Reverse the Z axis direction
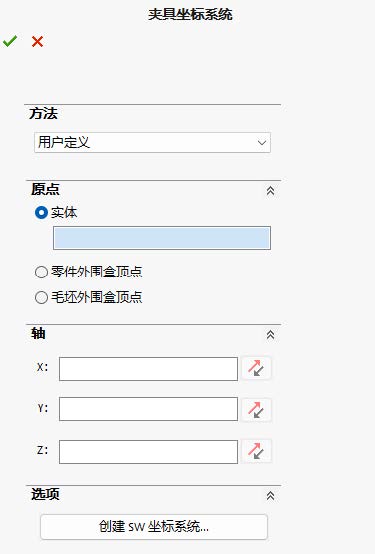 pyautogui.click(x=256, y=451)
